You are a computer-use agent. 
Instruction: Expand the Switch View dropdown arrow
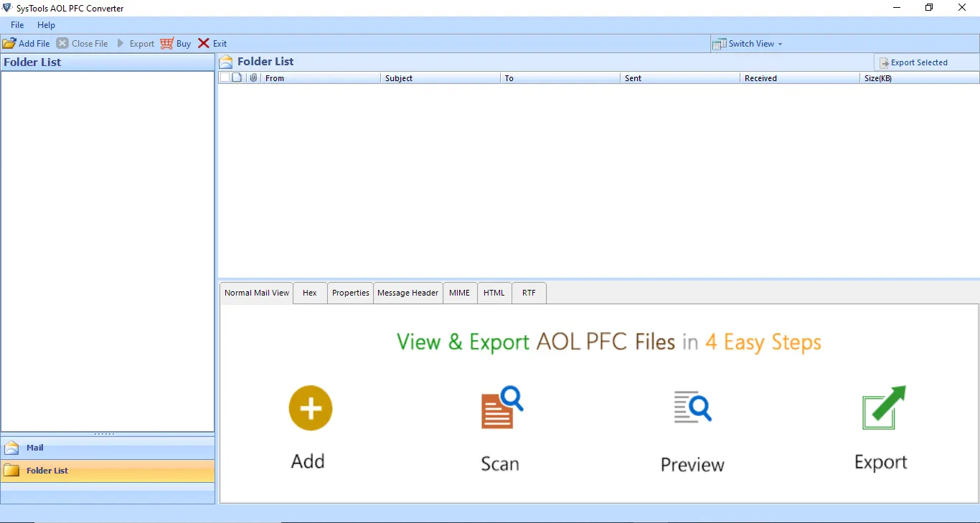tap(780, 44)
